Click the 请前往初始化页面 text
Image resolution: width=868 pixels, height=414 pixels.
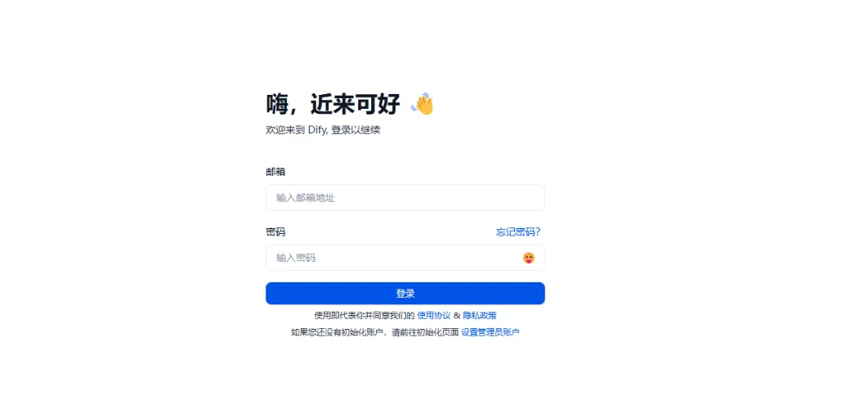tap(425, 332)
